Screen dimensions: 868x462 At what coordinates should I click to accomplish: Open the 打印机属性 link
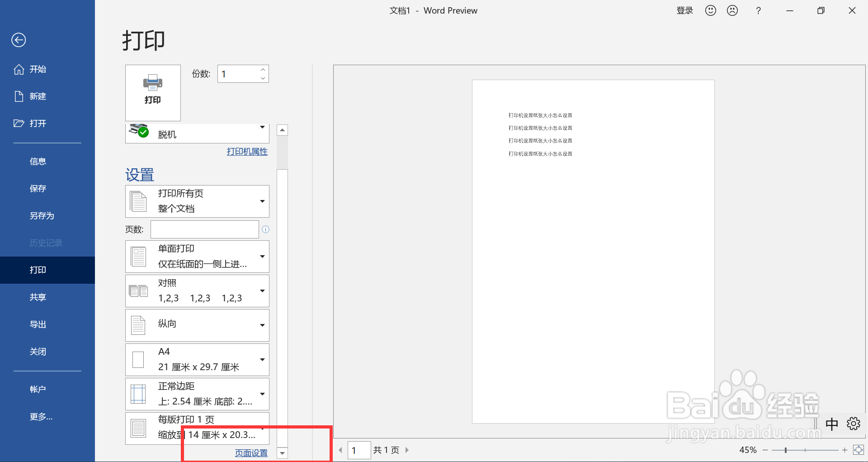tap(247, 152)
